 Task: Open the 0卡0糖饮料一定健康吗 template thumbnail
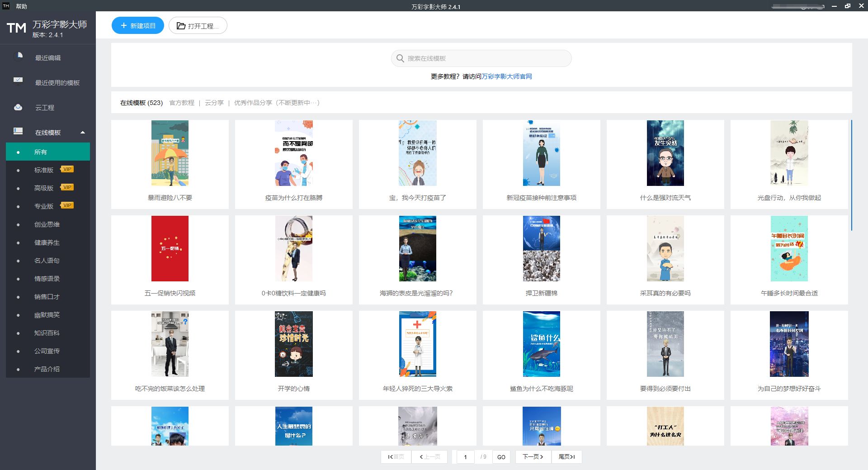pos(294,248)
